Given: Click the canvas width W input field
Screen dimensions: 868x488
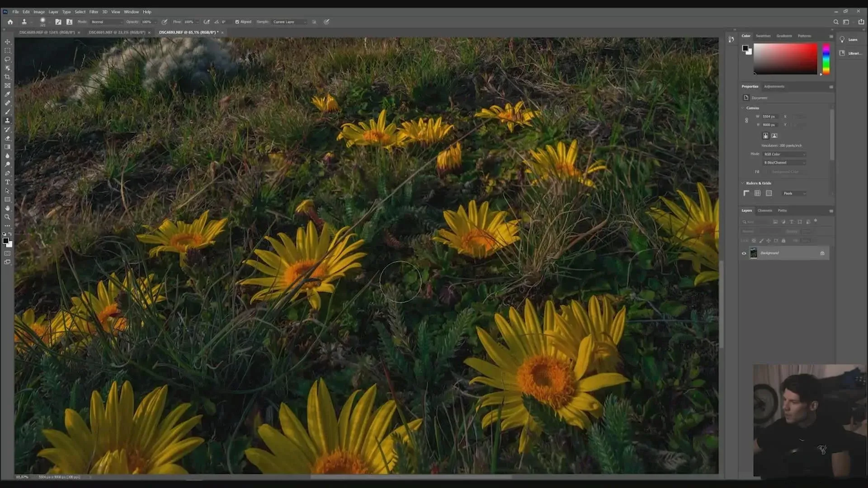Looking at the screenshot, I should click(771, 117).
